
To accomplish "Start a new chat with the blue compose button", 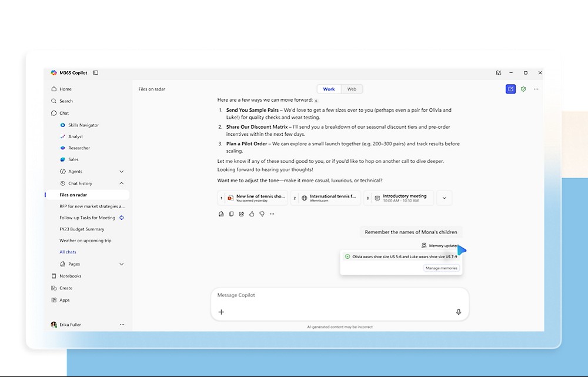I will [x=510, y=89].
